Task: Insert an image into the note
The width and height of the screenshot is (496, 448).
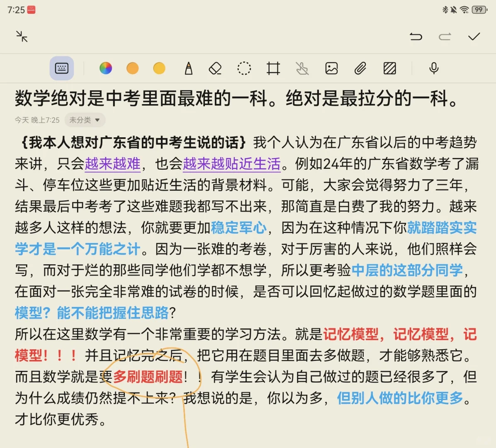Action: (331, 68)
